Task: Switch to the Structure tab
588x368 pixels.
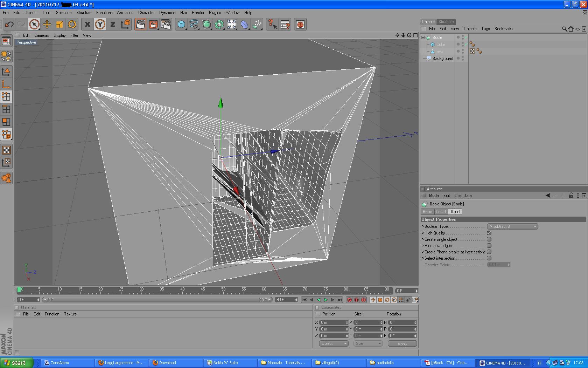Action: 446,22
